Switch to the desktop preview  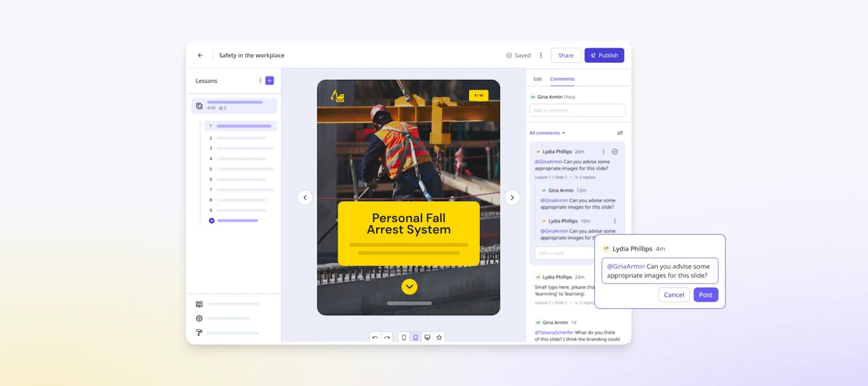[427, 337]
